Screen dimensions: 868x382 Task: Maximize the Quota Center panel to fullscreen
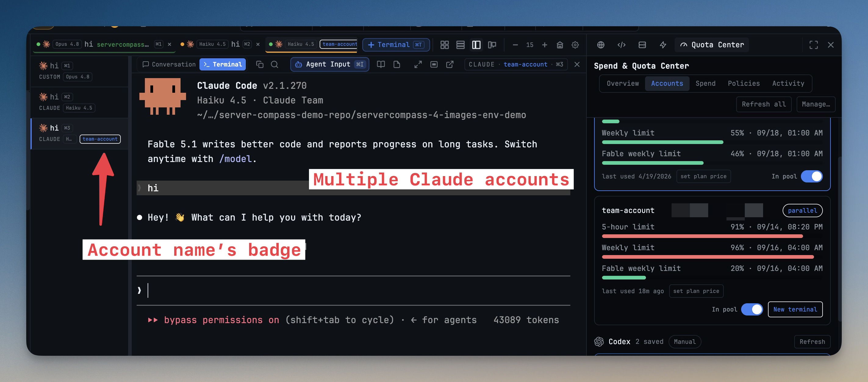click(813, 45)
